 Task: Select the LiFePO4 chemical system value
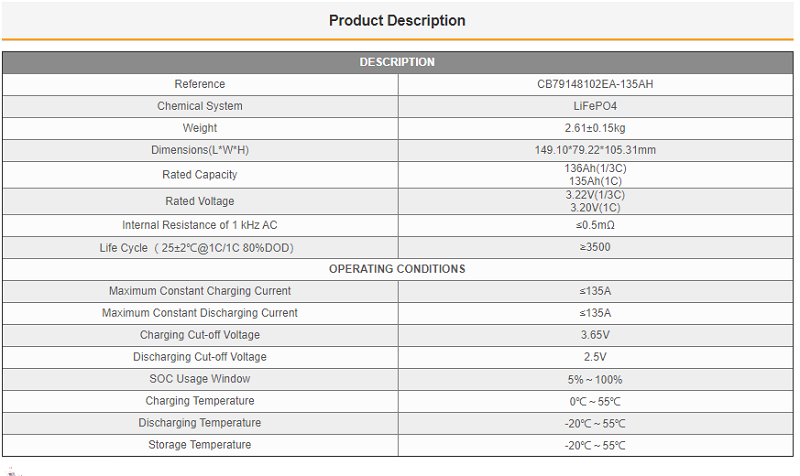pos(595,106)
